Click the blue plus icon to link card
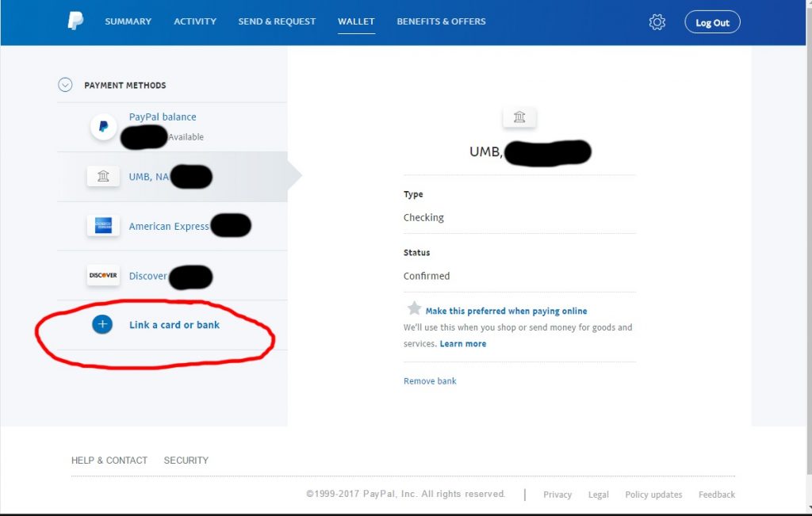 click(102, 324)
